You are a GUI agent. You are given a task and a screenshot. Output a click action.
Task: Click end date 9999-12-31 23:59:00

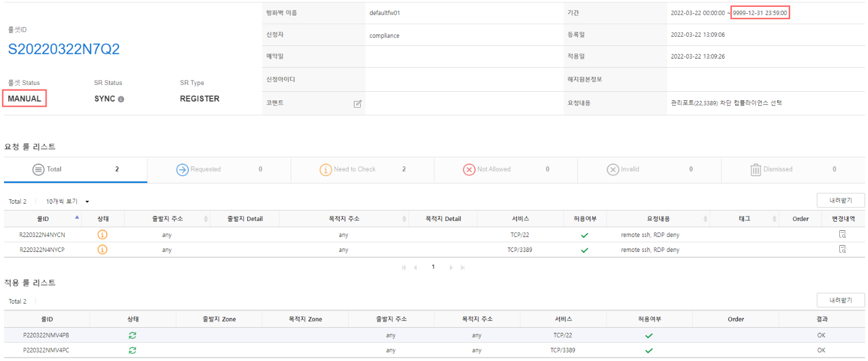coord(760,13)
